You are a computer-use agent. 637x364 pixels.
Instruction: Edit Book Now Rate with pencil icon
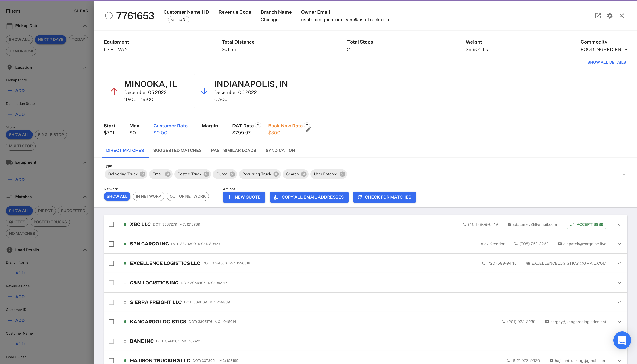coord(309,129)
